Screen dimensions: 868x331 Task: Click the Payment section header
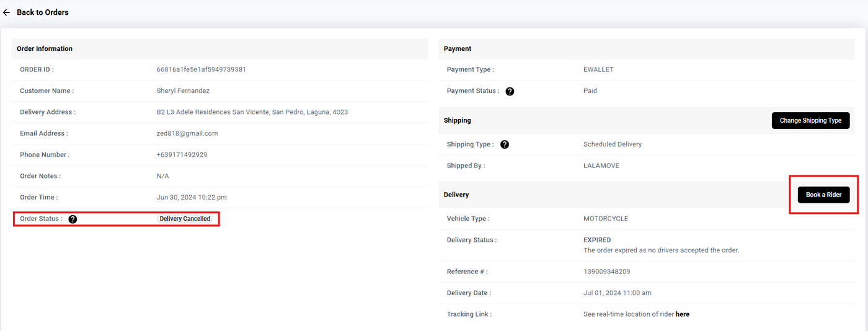(x=458, y=48)
